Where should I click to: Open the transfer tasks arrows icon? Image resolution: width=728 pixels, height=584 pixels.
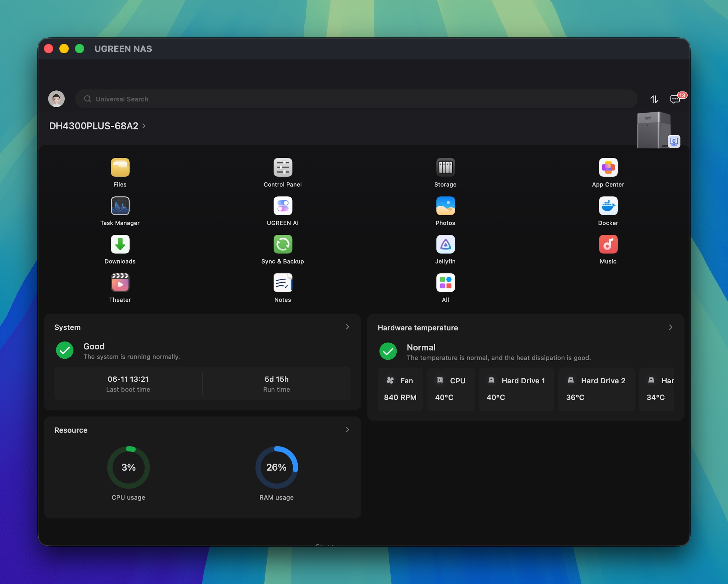point(654,99)
